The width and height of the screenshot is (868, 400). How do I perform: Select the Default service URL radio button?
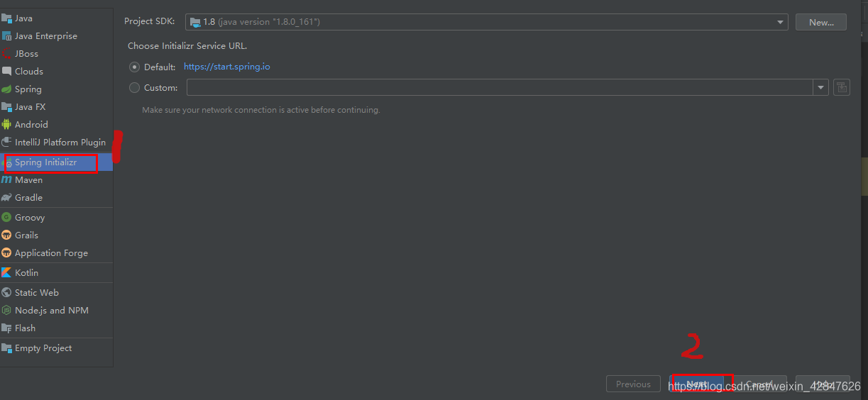pos(135,67)
